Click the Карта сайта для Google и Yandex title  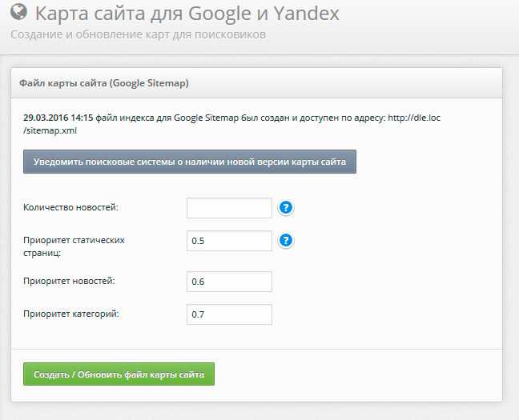coord(187,14)
